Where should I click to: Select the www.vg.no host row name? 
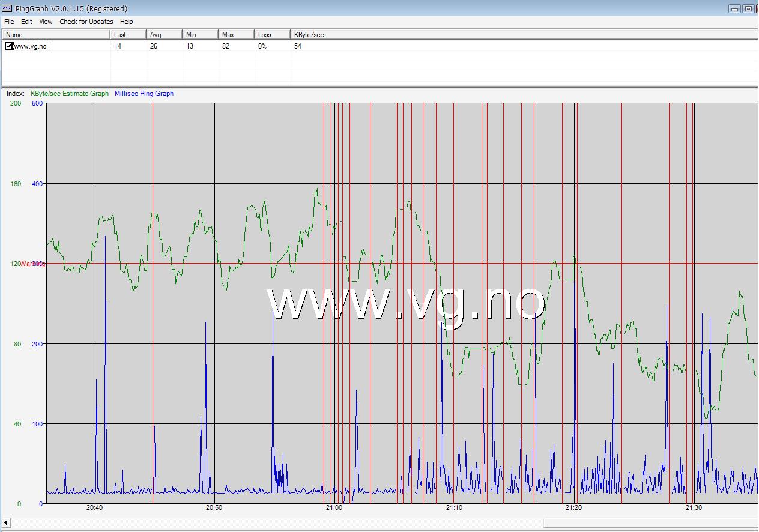pos(31,46)
